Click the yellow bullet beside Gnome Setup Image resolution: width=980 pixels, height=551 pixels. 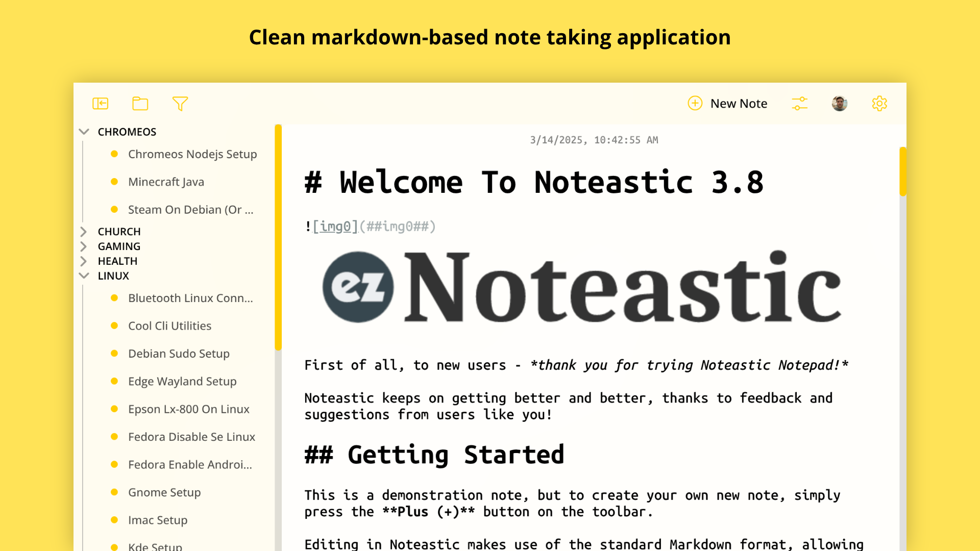pos(114,492)
